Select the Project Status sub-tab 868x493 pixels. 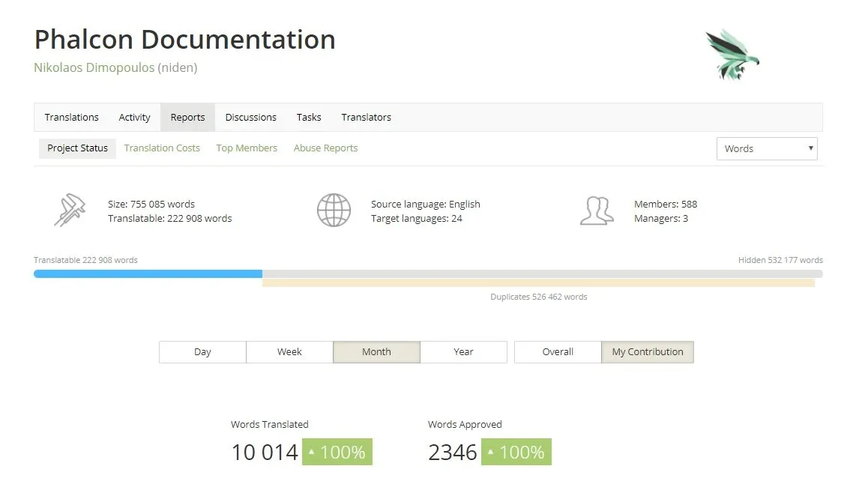coord(77,148)
